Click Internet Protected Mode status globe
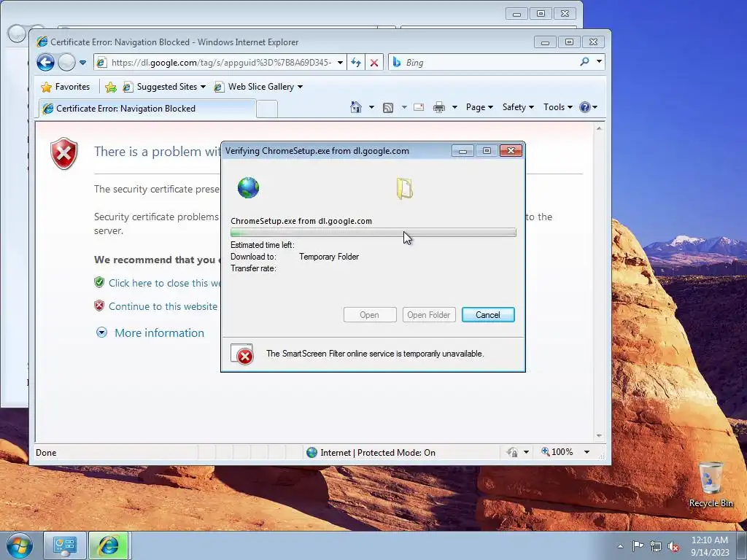 311,452
